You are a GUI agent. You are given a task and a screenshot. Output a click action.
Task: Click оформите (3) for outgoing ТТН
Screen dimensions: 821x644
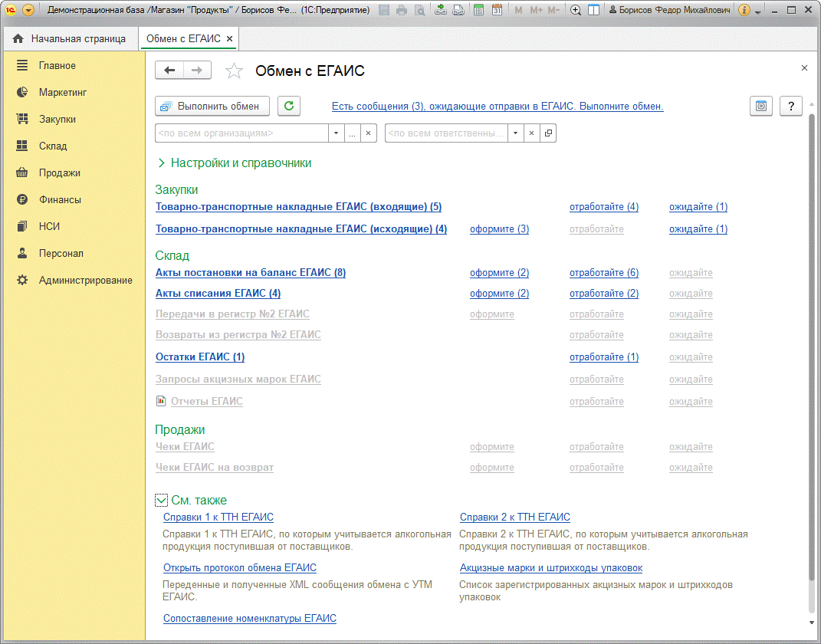(x=499, y=228)
